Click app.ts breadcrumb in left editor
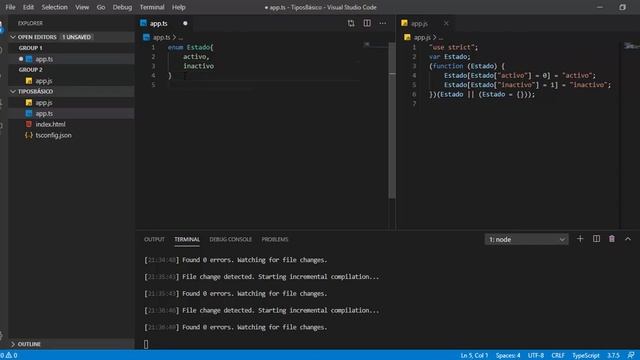 pyautogui.click(x=162, y=37)
